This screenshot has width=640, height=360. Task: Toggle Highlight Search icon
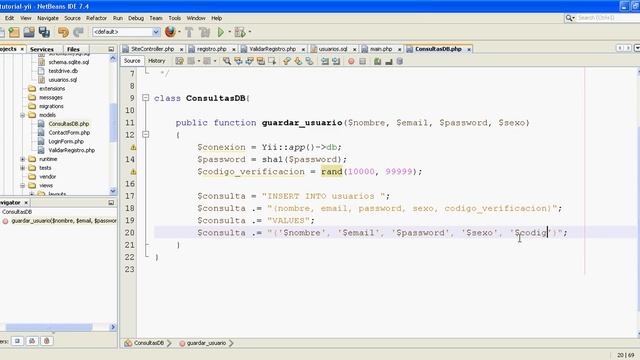(260, 61)
